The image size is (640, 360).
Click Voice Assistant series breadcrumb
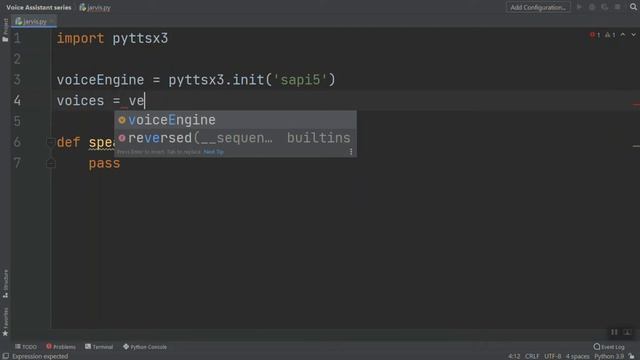(38, 7)
